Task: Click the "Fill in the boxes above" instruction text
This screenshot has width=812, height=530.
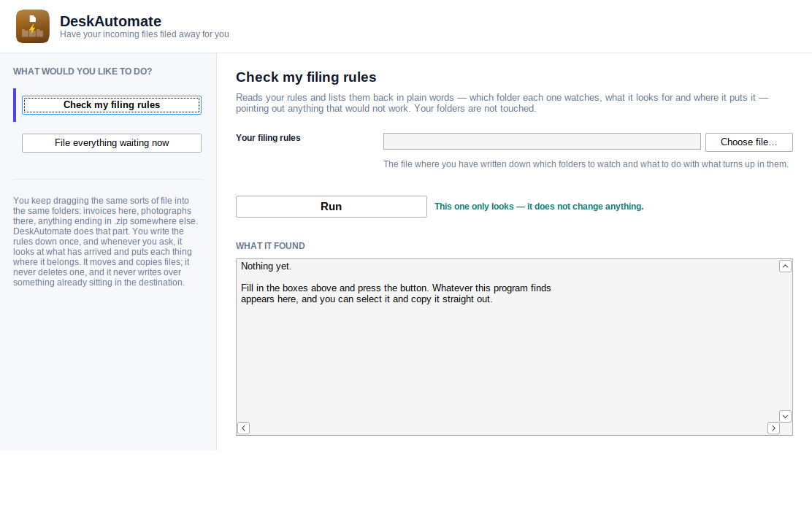Action: pyautogui.click(x=396, y=293)
